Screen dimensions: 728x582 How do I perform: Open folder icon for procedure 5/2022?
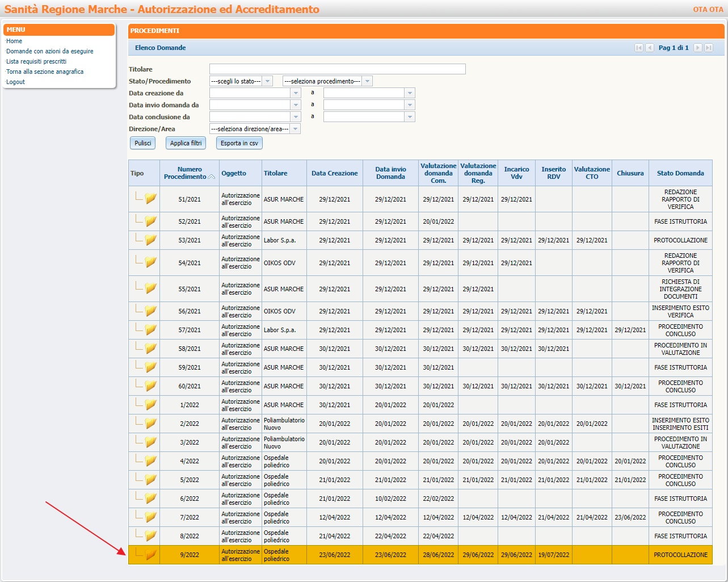(x=150, y=480)
